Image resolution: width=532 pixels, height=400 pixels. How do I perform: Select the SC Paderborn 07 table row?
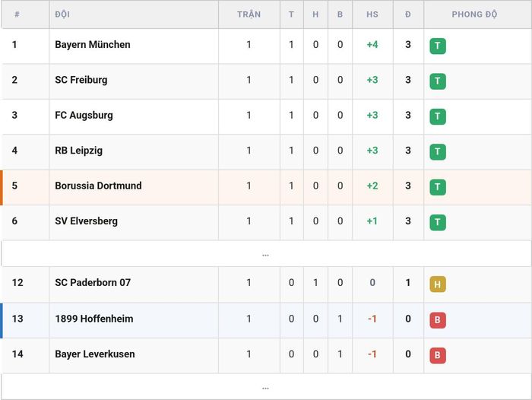tap(266, 284)
